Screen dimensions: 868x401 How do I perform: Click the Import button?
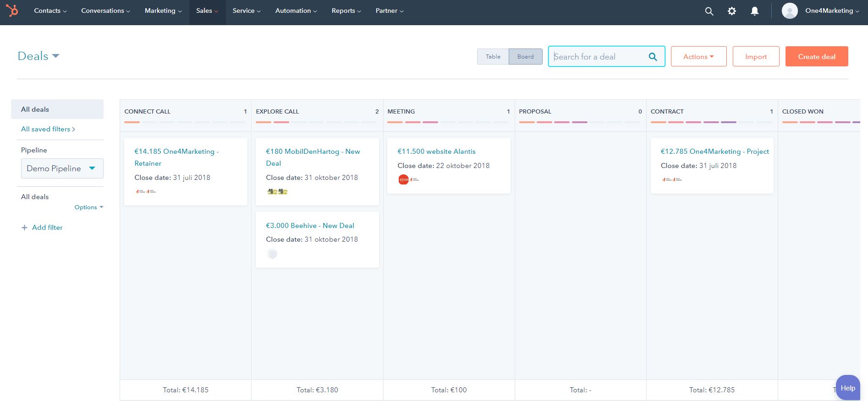tap(756, 56)
